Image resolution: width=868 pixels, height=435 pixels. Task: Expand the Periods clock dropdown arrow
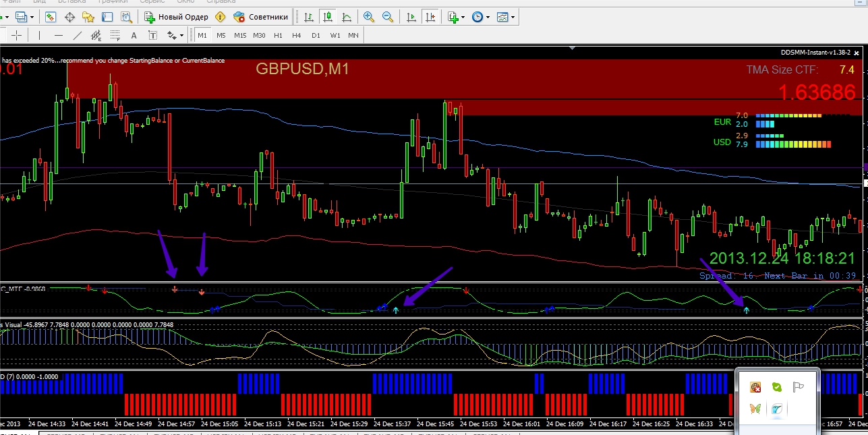click(488, 17)
